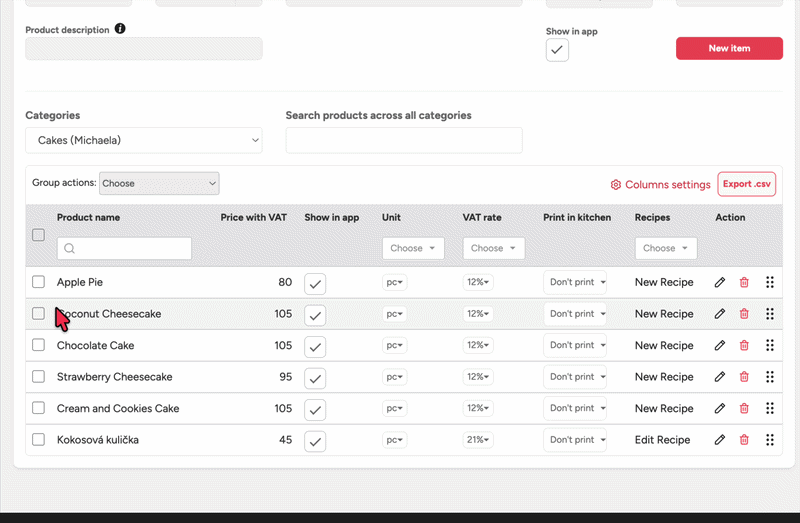
Task: Click the drag handle for Apple Pie row
Action: pos(770,283)
